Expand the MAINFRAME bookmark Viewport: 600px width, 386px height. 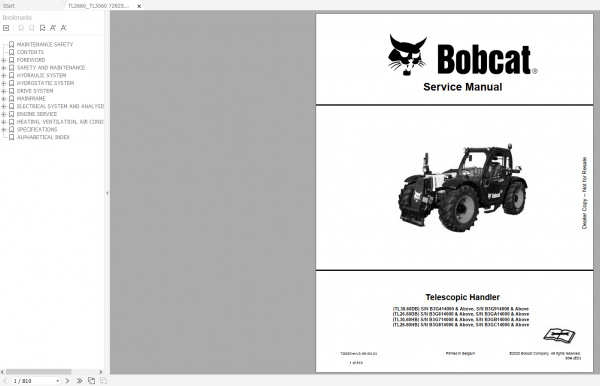pos(3,99)
